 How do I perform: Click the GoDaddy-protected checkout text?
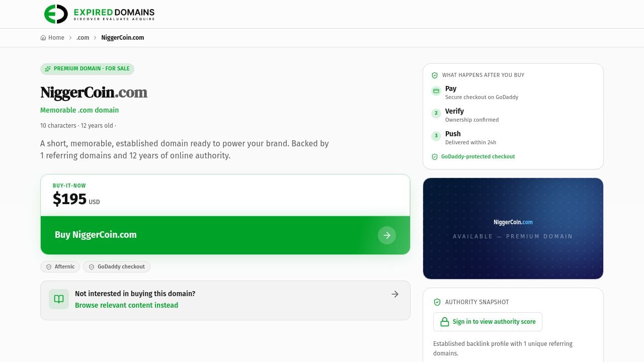[478, 156]
